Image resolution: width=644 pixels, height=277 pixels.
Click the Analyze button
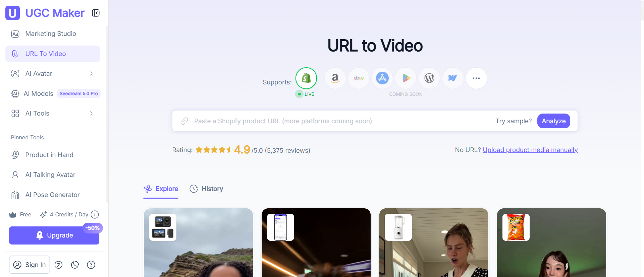[554, 121]
